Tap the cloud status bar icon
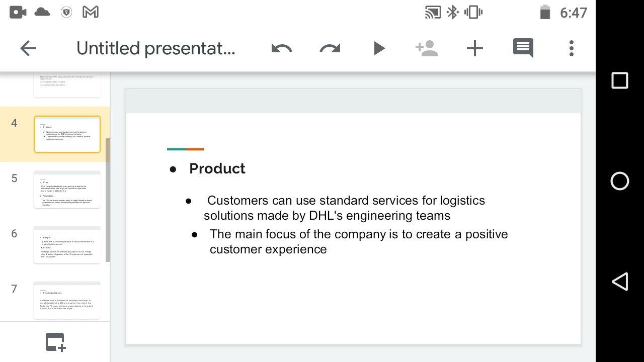 (42, 12)
